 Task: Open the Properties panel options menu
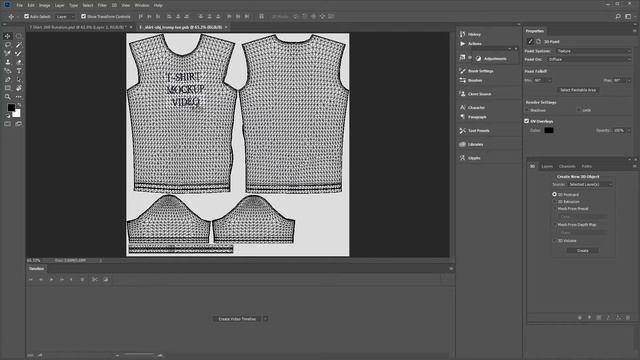634,31
